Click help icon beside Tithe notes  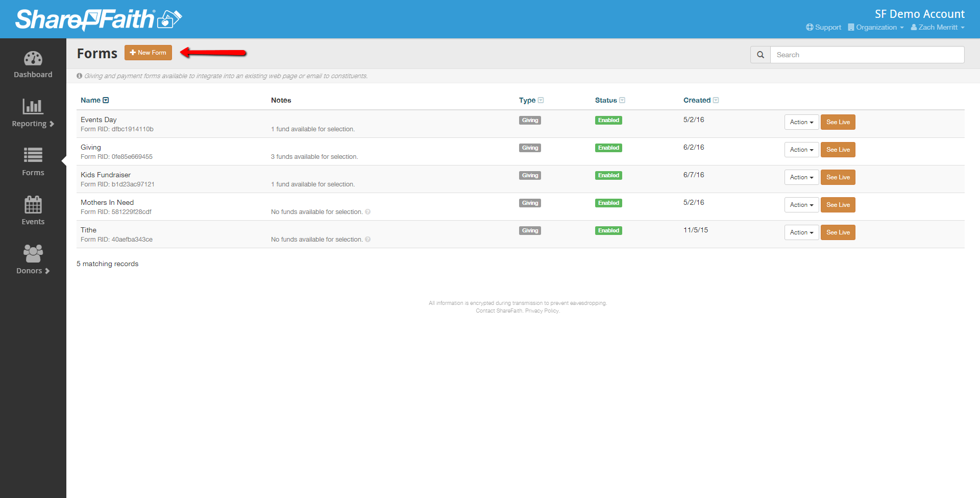pyautogui.click(x=367, y=240)
